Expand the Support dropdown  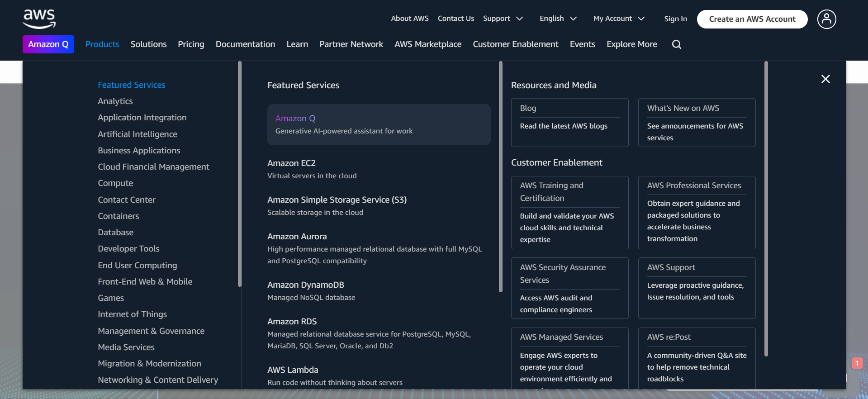tap(503, 19)
